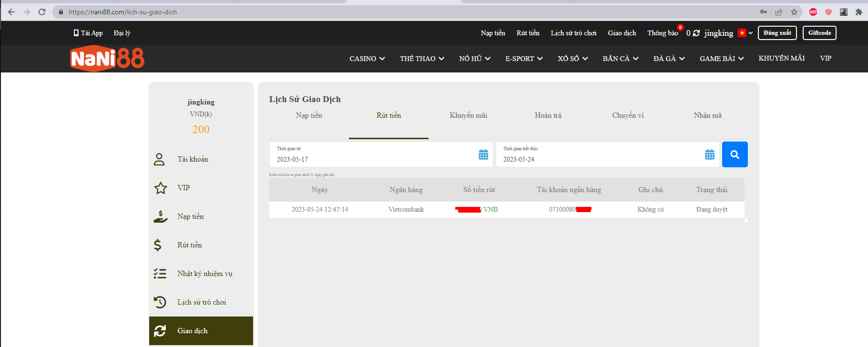Expand the BẮN CÁ dropdown menu

point(621,59)
